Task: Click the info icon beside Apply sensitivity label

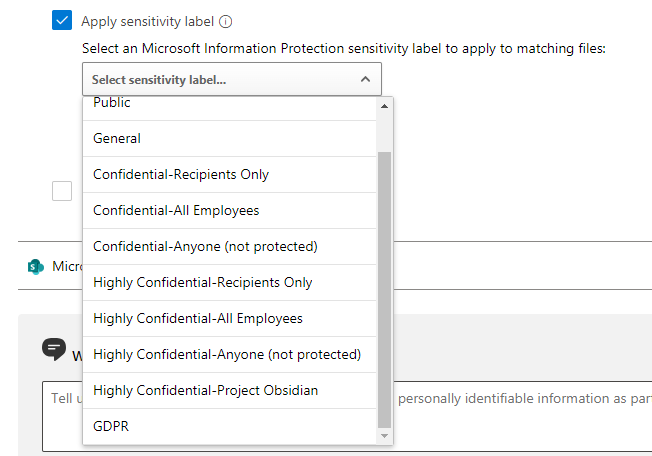Action: 226,21
